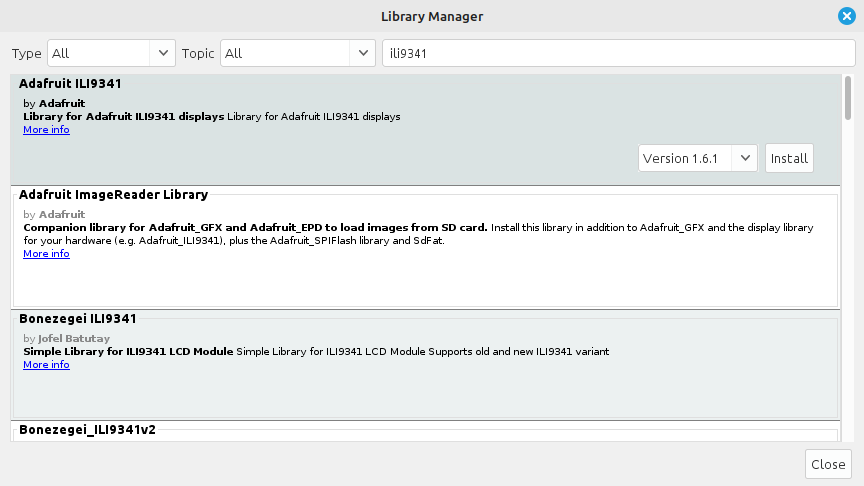Open the Version 1.6.1 dropdown
This screenshot has height=486, width=864.
click(x=698, y=158)
